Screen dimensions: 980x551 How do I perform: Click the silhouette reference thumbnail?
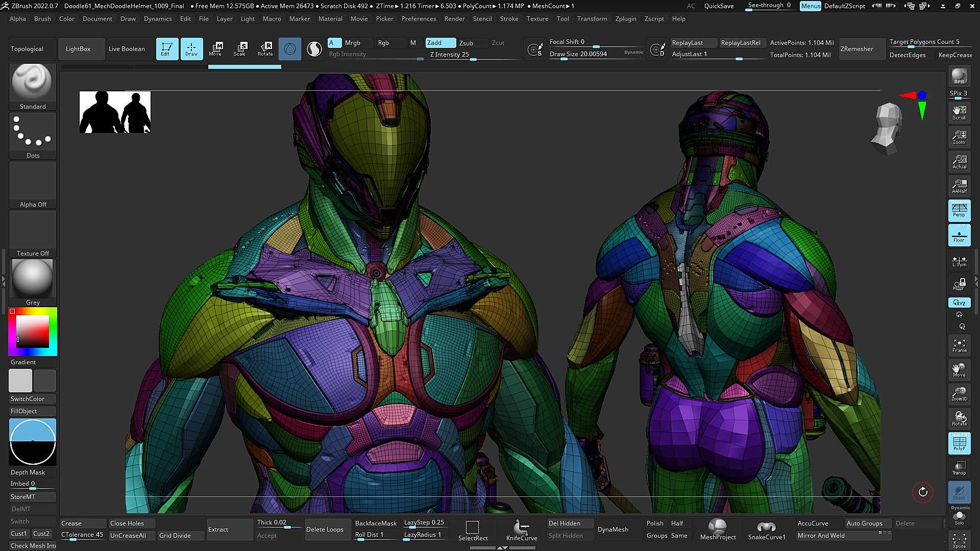click(x=115, y=112)
